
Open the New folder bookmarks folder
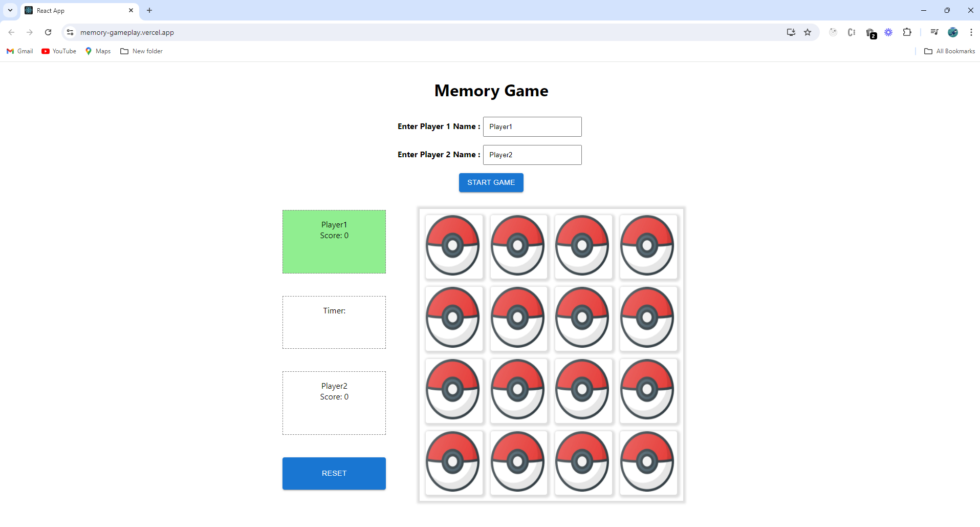[x=142, y=51]
